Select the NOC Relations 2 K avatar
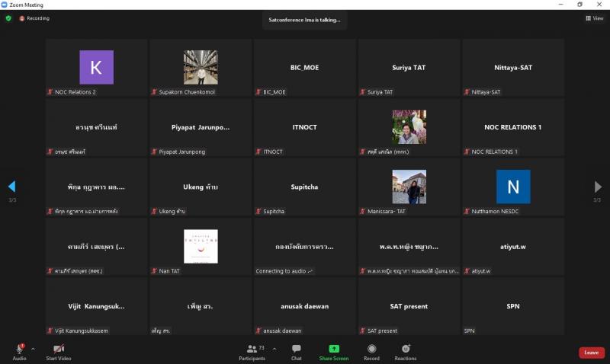This screenshot has width=610, height=364. click(x=97, y=67)
